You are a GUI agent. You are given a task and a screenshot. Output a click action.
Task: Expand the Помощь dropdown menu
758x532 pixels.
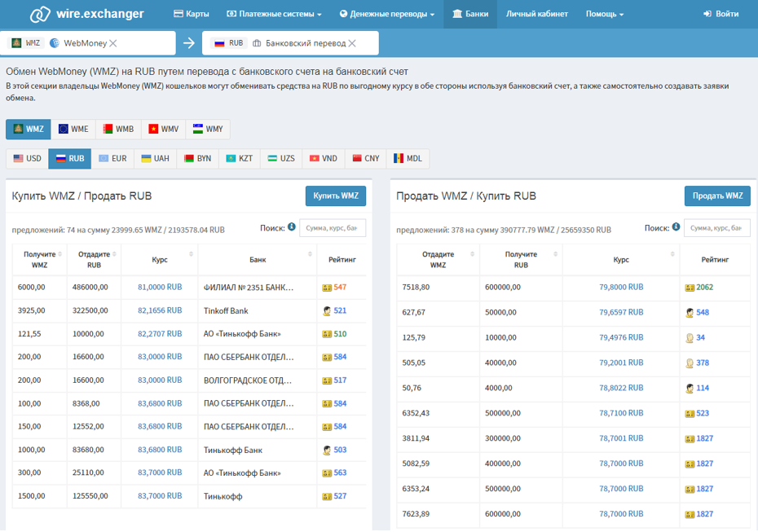(x=605, y=14)
